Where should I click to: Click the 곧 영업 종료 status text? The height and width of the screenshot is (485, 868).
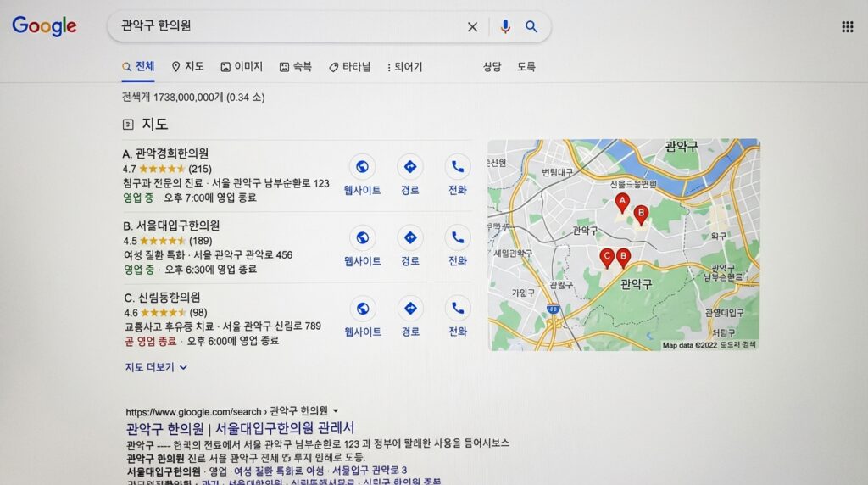pyautogui.click(x=151, y=341)
